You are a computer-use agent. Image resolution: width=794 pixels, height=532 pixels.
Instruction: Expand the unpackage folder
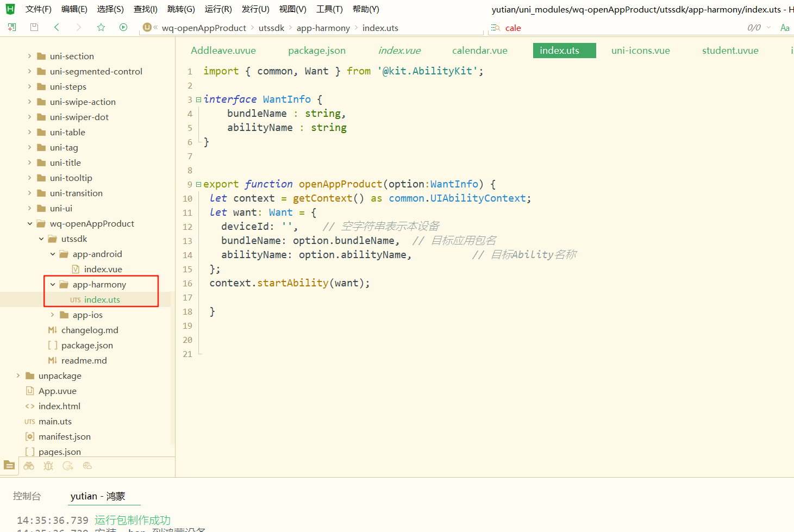click(18, 375)
